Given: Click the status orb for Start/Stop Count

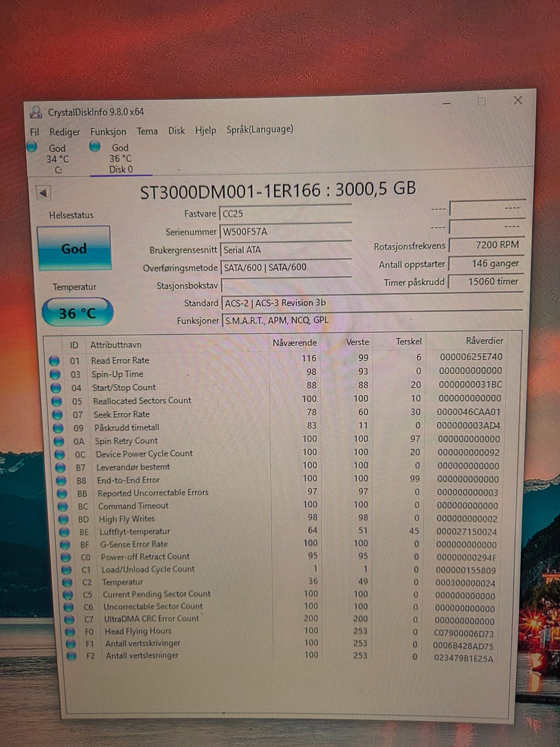Looking at the screenshot, I should pyautogui.click(x=56, y=388).
